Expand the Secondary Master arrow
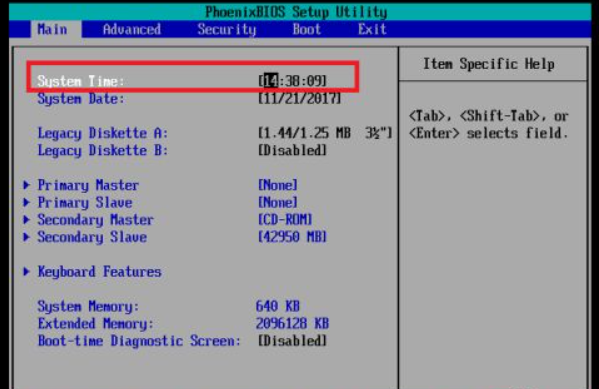Viewport: 599px width, 389px height. (26, 219)
